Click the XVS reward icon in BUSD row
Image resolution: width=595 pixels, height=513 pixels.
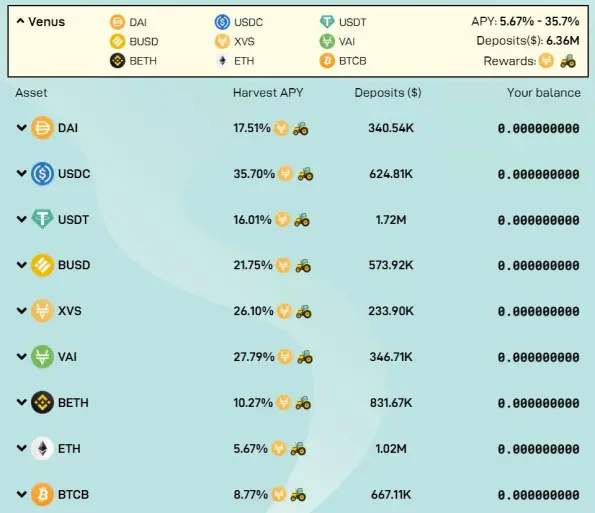(x=283, y=265)
